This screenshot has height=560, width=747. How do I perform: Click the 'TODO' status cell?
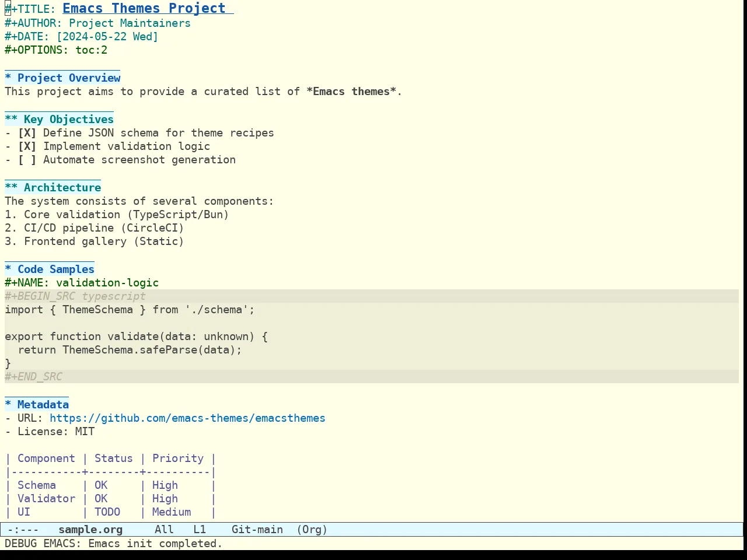pyautogui.click(x=107, y=512)
